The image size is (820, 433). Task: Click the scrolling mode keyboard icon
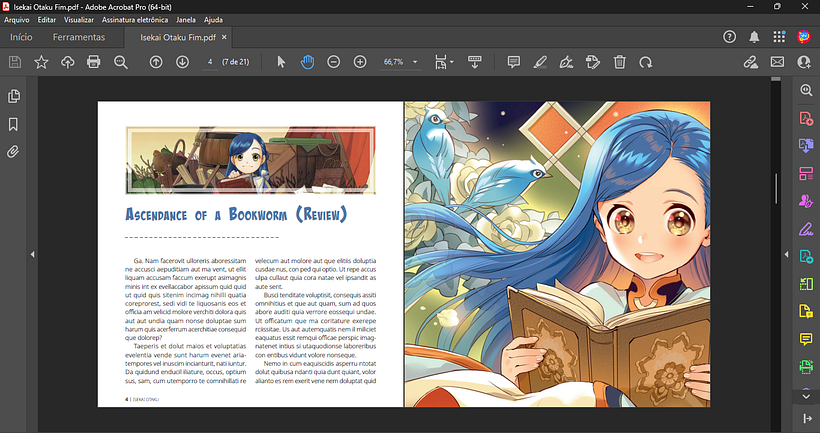point(475,62)
